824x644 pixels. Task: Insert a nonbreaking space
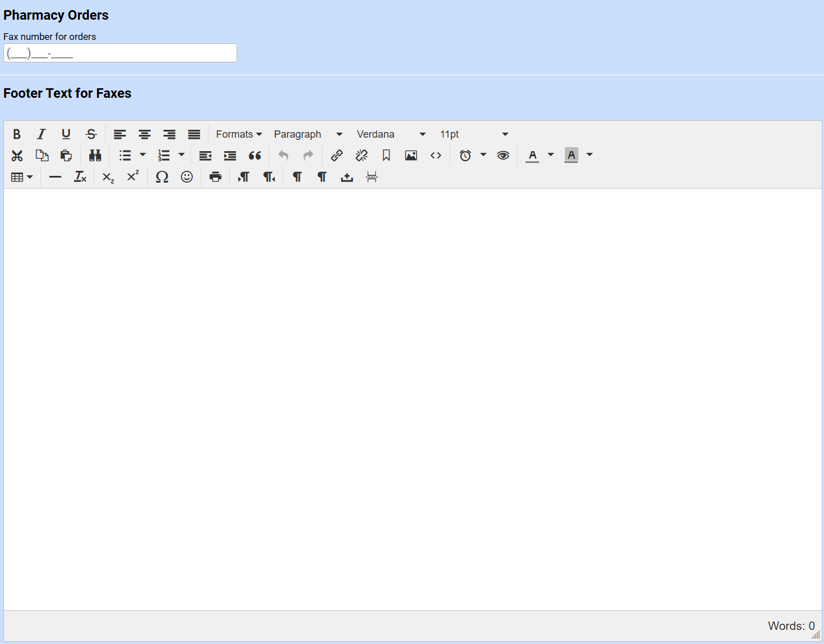[x=347, y=177]
